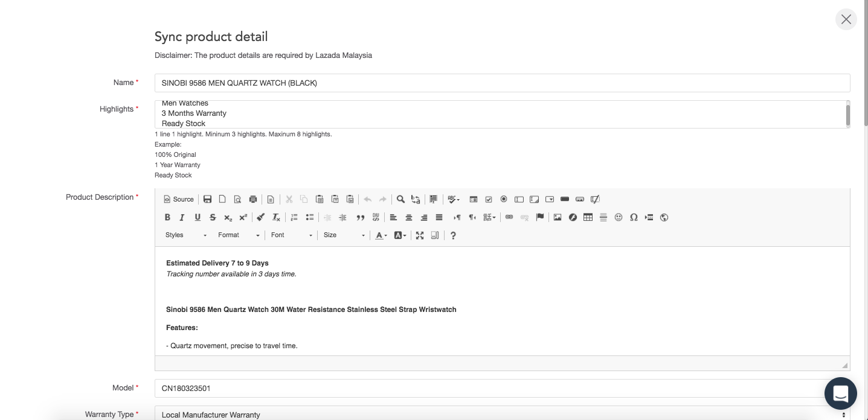This screenshot has width=868, height=420.
Task: Click the Print icon in the editor
Action: pyautogui.click(x=253, y=199)
